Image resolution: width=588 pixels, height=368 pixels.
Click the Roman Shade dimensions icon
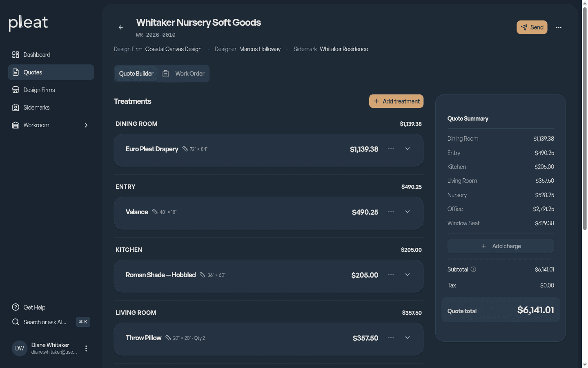pyautogui.click(x=203, y=275)
